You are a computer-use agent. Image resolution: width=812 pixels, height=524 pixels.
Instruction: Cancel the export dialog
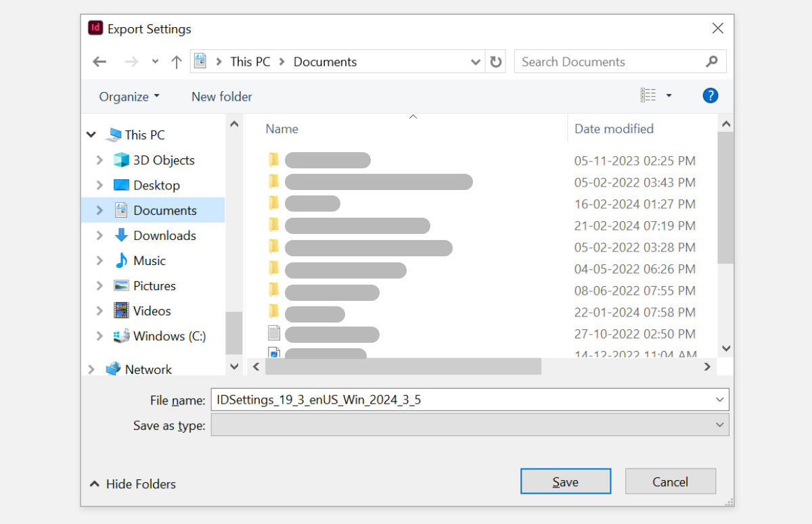coord(670,481)
